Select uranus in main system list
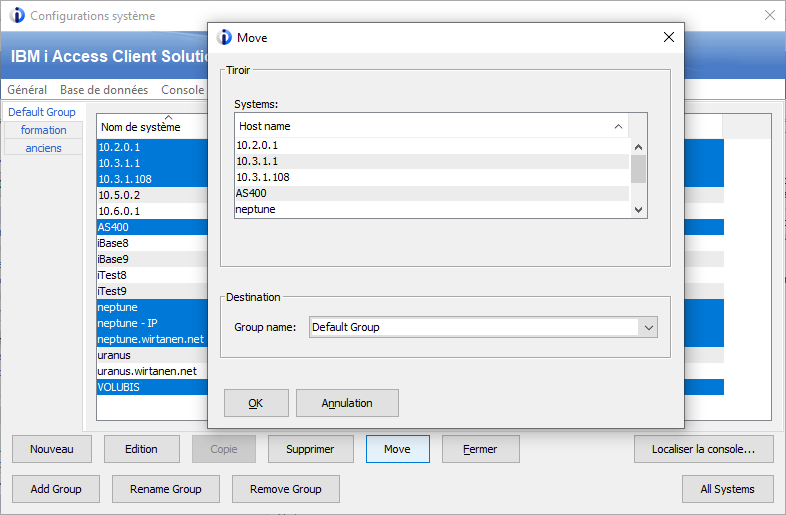786x515 pixels. tap(152, 356)
